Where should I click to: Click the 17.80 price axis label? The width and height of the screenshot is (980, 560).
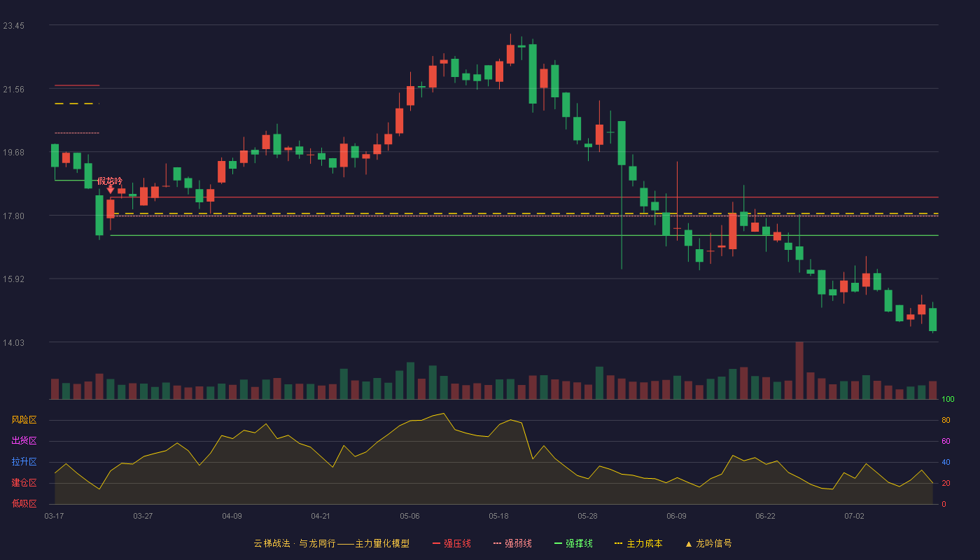click(x=13, y=216)
